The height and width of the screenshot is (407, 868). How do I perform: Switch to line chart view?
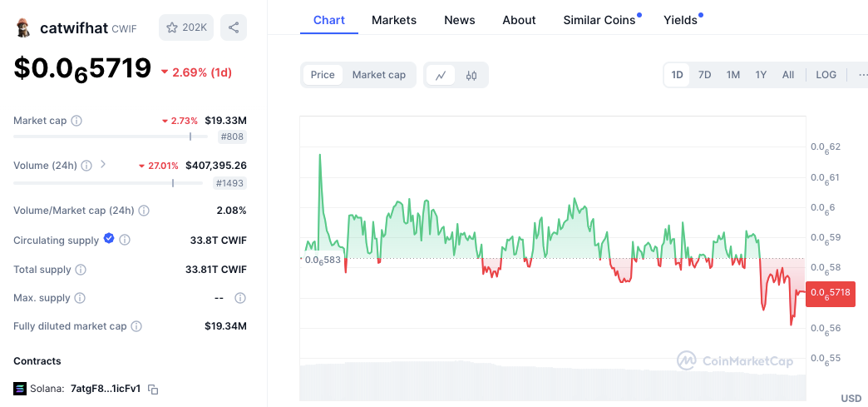pyautogui.click(x=441, y=76)
